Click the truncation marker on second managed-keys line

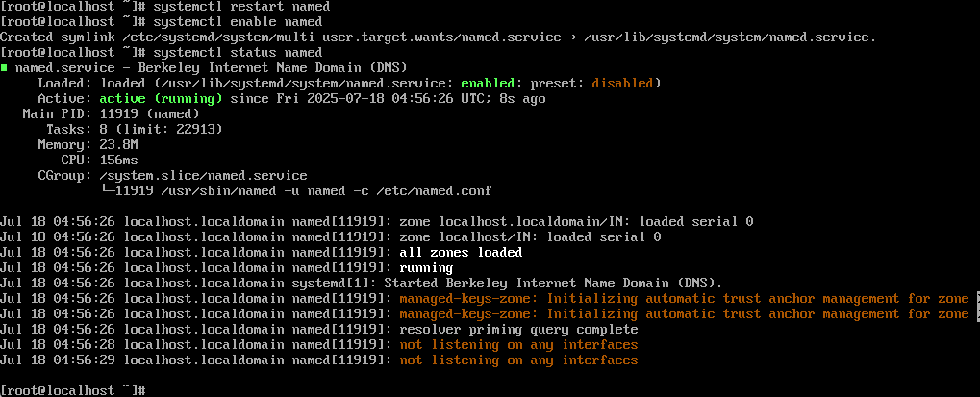coord(977,314)
